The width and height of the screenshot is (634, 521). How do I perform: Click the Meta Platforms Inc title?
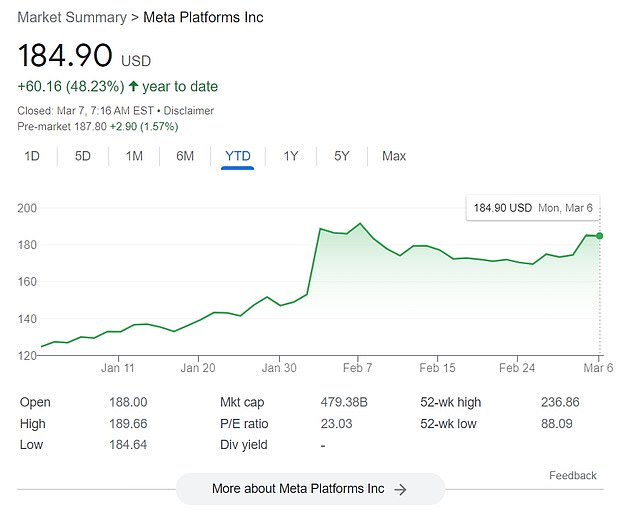tap(203, 17)
